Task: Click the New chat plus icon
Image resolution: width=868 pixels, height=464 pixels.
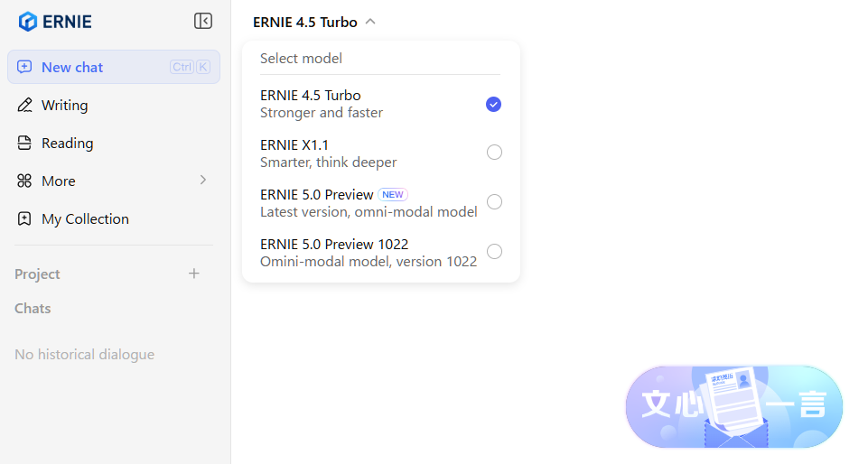Action: (24, 67)
